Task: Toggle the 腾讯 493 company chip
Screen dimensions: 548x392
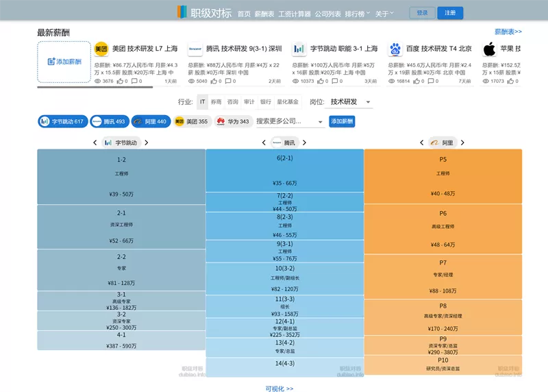Action: click(110, 121)
